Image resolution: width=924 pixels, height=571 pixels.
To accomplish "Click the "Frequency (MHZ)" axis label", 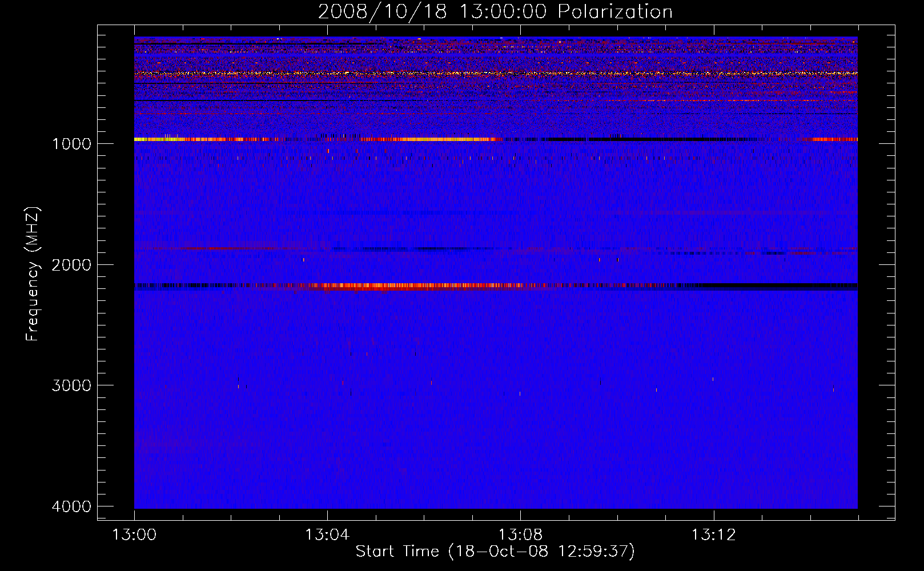I will (33, 274).
